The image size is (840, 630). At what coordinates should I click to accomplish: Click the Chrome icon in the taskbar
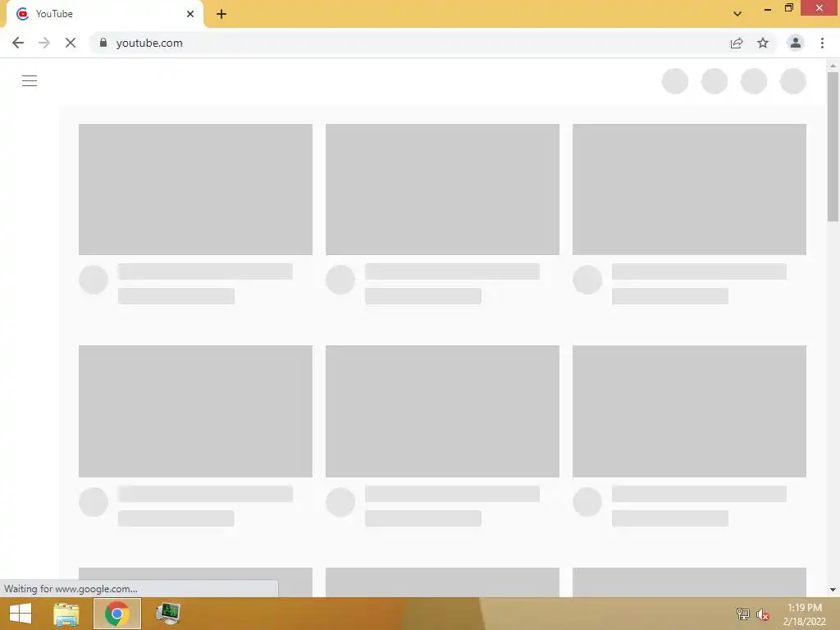coord(117,614)
